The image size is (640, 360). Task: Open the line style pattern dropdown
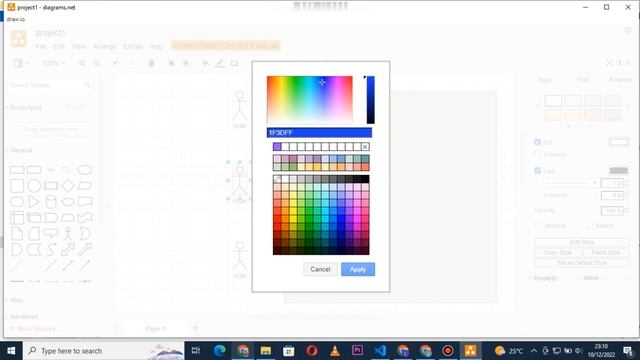[571, 183]
